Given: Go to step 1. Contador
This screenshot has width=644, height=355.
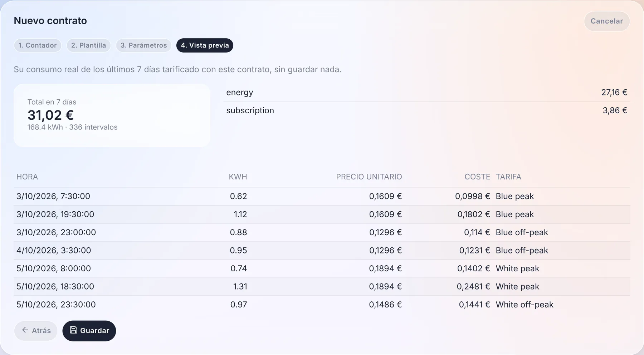Looking at the screenshot, I should pyautogui.click(x=38, y=45).
